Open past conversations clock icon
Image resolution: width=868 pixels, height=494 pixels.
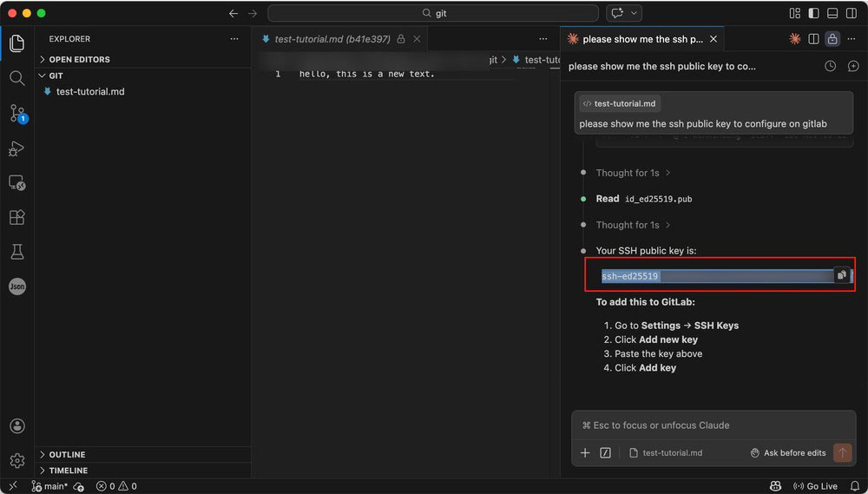[830, 66]
